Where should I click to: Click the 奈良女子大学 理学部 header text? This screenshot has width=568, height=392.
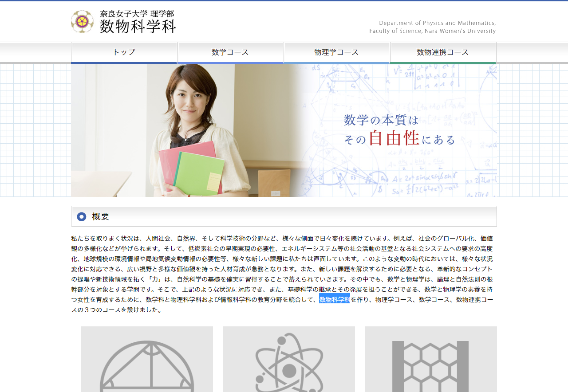click(137, 14)
